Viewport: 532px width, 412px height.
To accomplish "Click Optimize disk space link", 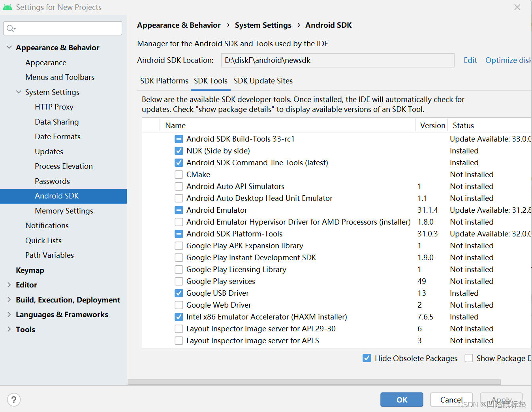I will 508,60.
